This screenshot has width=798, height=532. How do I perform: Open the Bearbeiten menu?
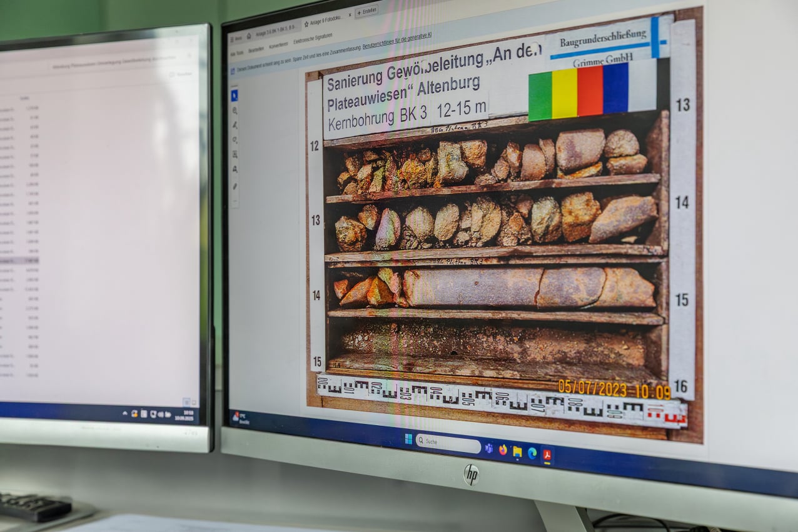[255, 50]
